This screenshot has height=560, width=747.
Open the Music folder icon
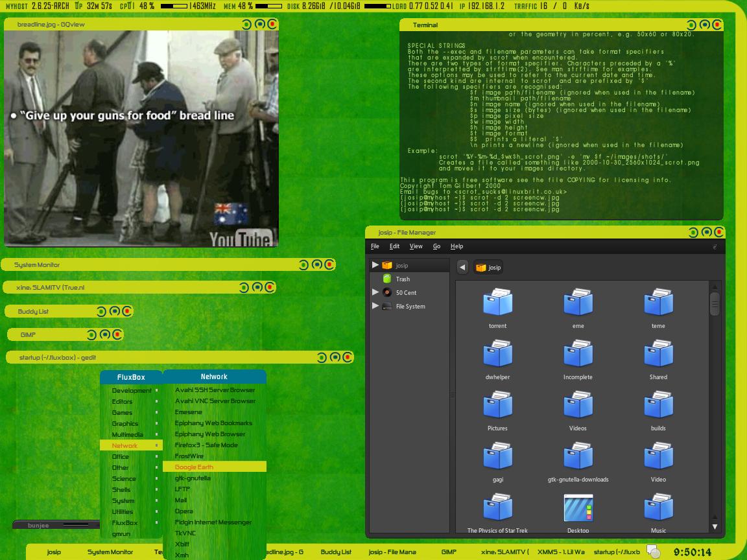coord(658,507)
